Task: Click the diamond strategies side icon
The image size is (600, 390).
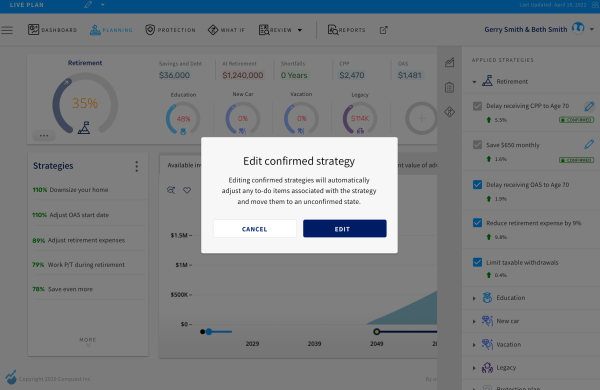Action: tap(449, 112)
